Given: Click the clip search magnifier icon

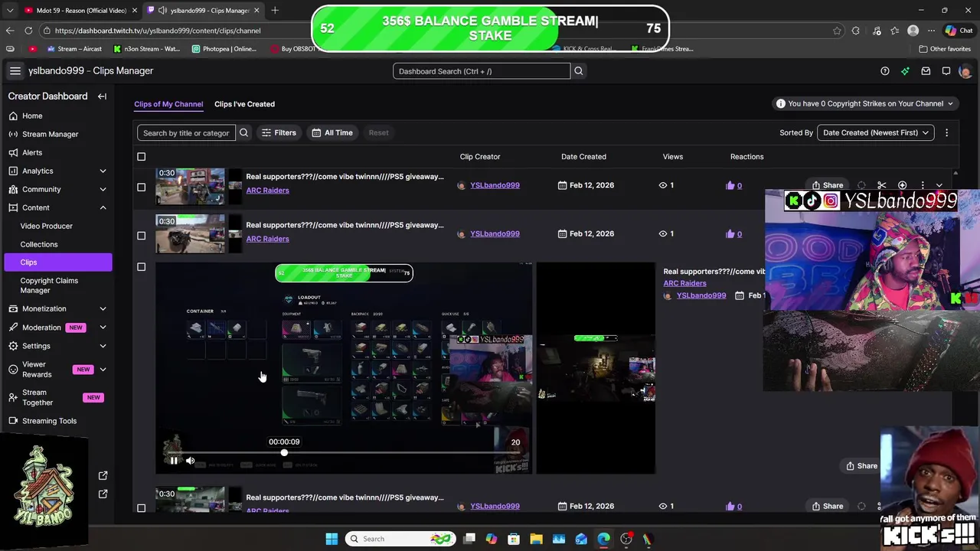Looking at the screenshot, I should point(243,132).
